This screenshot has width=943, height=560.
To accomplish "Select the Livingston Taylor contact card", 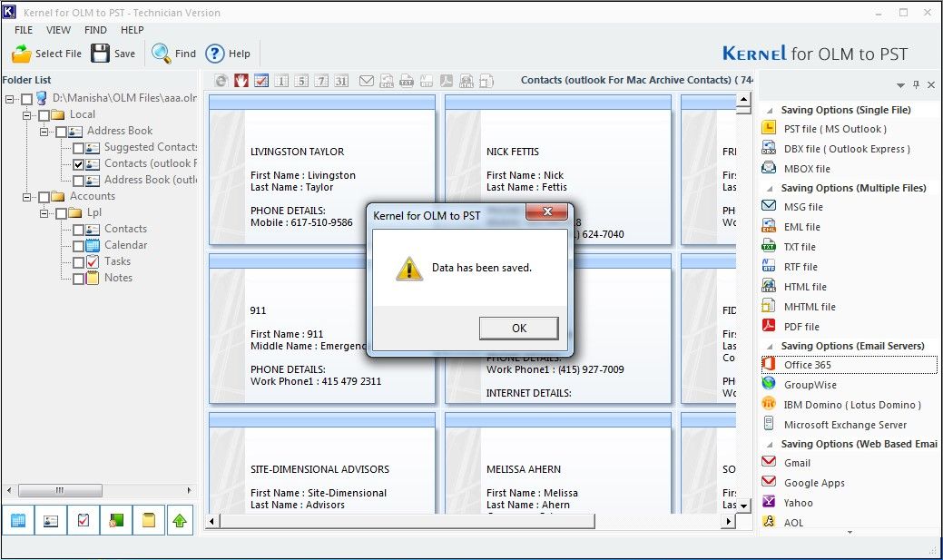I will (x=322, y=171).
